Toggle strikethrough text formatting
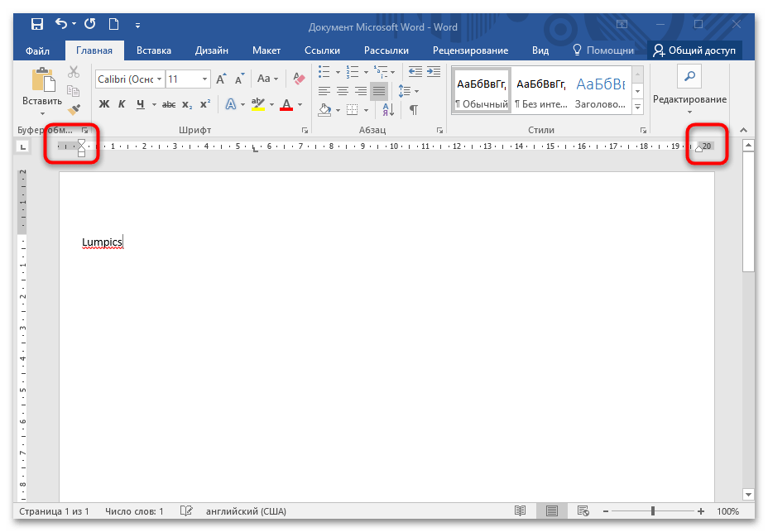This screenshot has width=768, height=532. pos(169,104)
